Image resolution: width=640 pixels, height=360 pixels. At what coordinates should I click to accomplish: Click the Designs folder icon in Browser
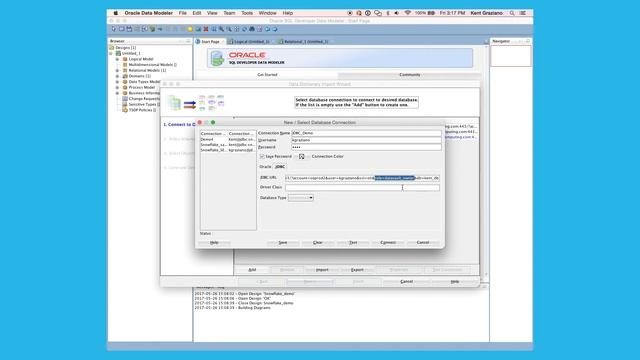(x=111, y=48)
